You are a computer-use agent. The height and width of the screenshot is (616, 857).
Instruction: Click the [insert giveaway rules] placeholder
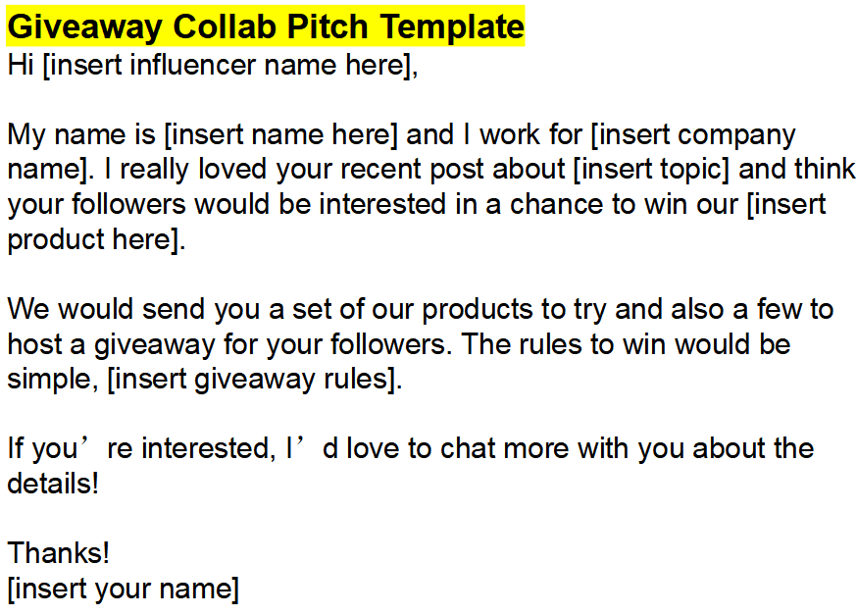coord(254,380)
